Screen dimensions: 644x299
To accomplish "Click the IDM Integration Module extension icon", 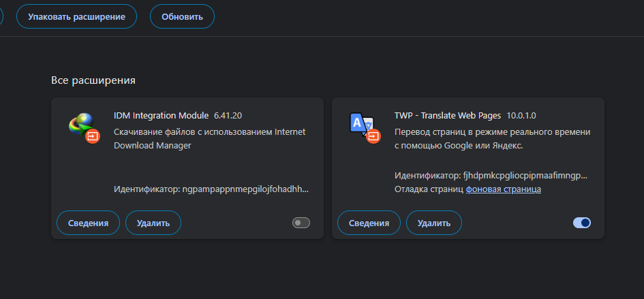I will coord(84,127).
